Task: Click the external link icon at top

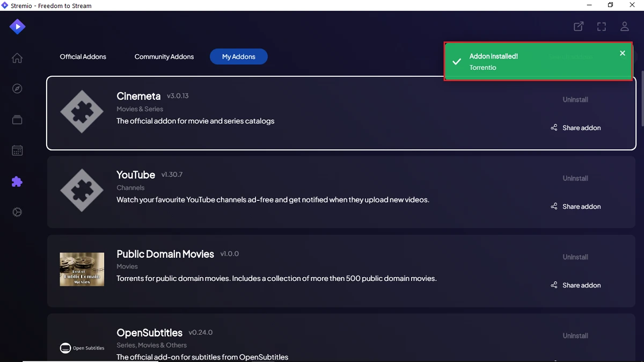Action: click(x=579, y=26)
